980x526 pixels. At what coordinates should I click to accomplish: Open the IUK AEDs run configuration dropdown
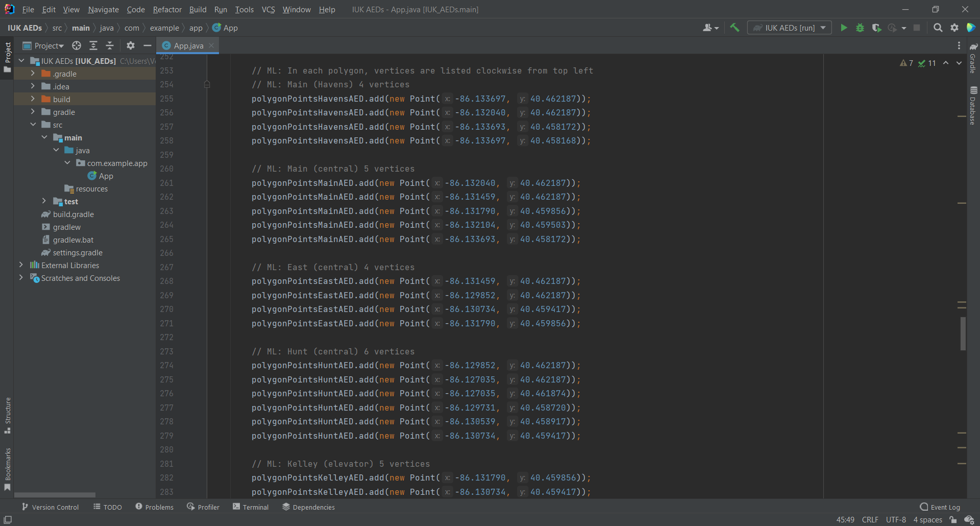[789, 28]
